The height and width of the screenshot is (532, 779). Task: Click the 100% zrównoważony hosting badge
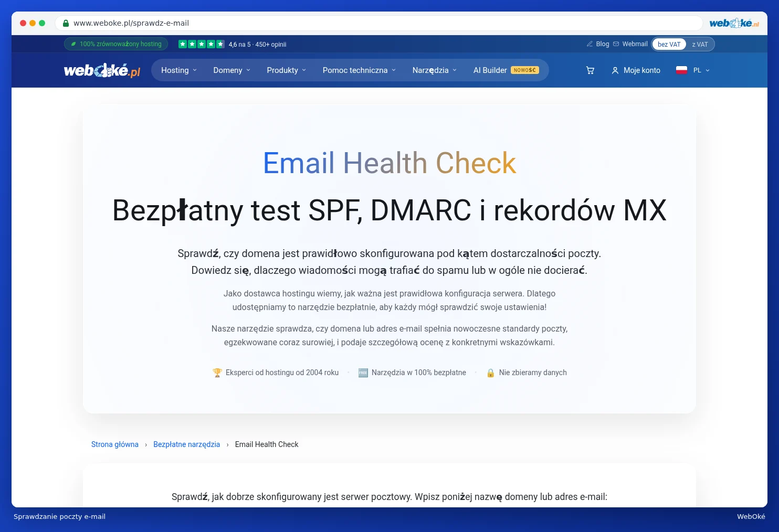116,44
